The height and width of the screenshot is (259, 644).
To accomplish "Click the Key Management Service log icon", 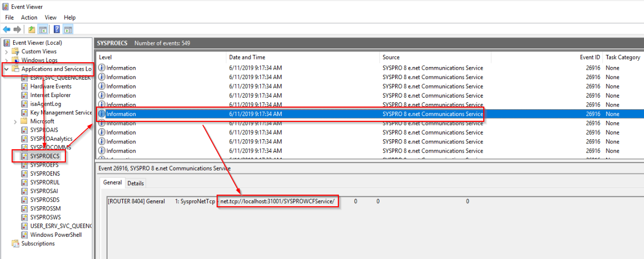I will [24, 113].
